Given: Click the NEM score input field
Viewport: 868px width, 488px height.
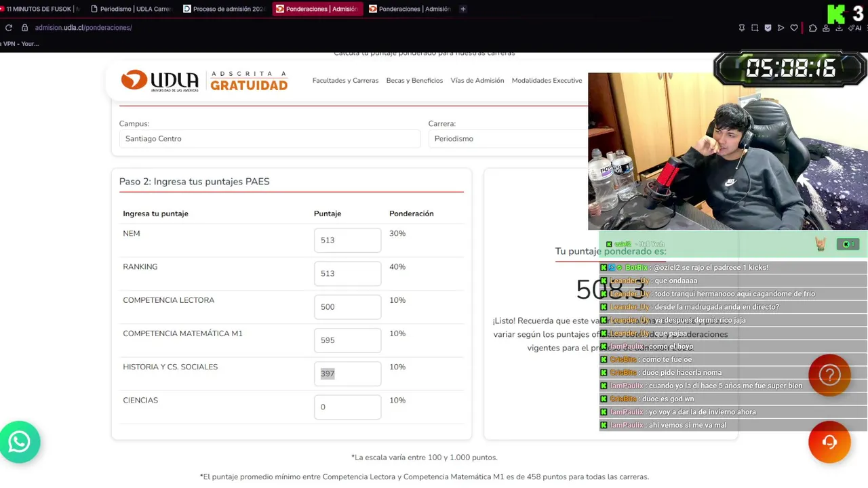Looking at the screenshot, I should [x=347, y=240].
